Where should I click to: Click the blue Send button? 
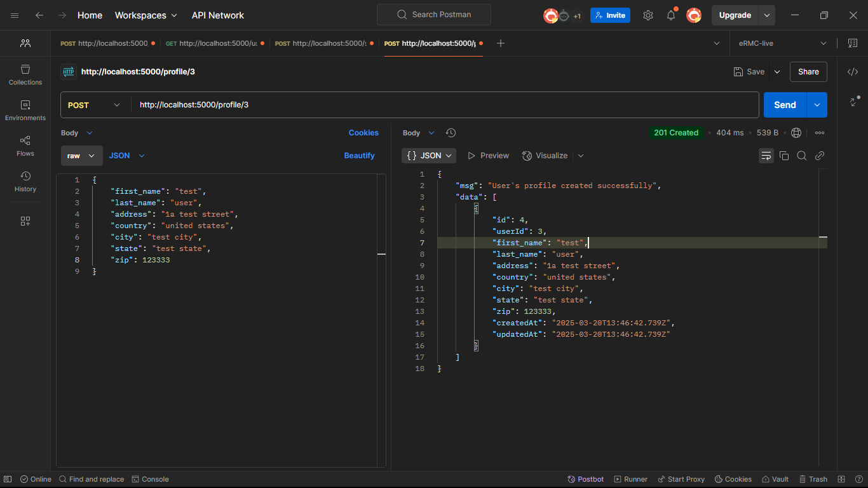pos(785,105)
